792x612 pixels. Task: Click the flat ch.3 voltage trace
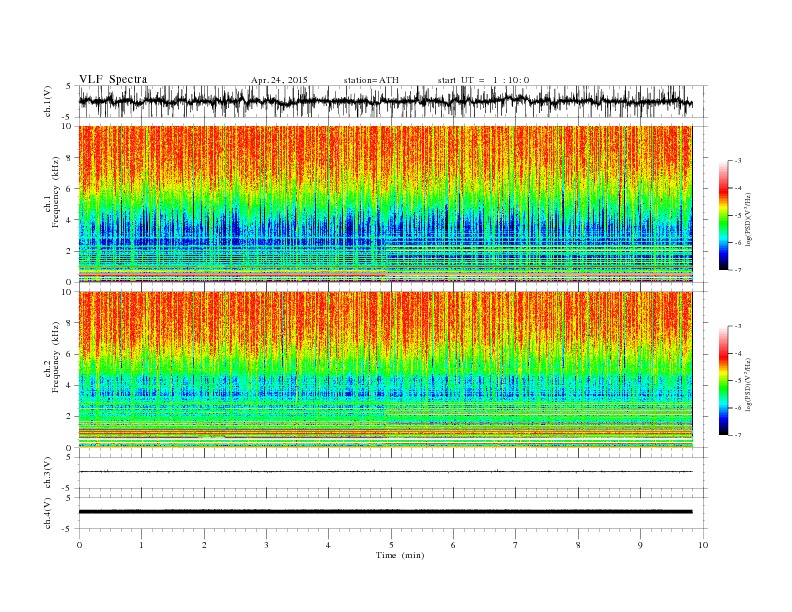click(385, 472)
